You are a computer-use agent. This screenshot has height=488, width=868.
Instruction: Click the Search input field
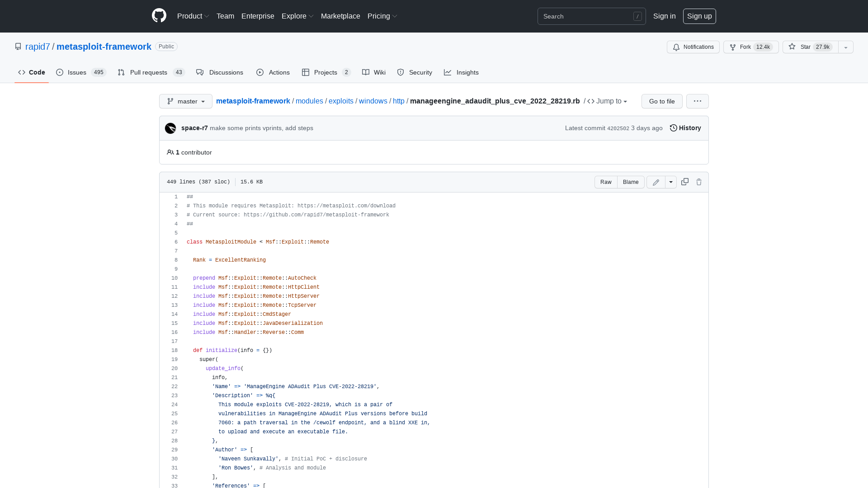tap(588, 16)
